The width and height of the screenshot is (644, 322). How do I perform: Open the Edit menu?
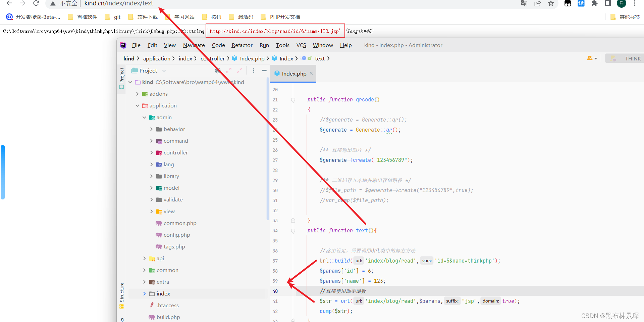coord(152,45)
